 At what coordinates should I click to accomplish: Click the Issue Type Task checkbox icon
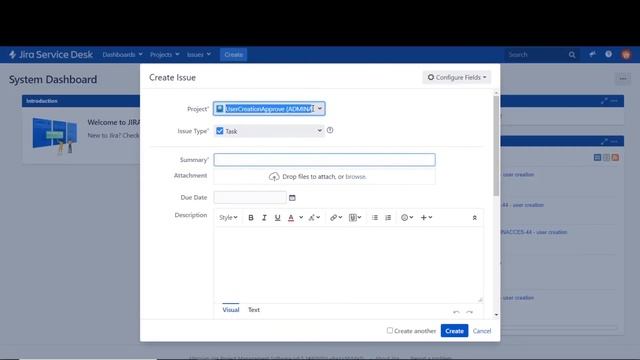(x=220, y=131)
